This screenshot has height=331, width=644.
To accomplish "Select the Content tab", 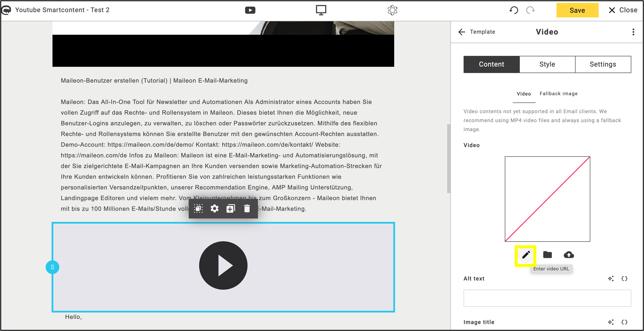I will coord(491,64).
